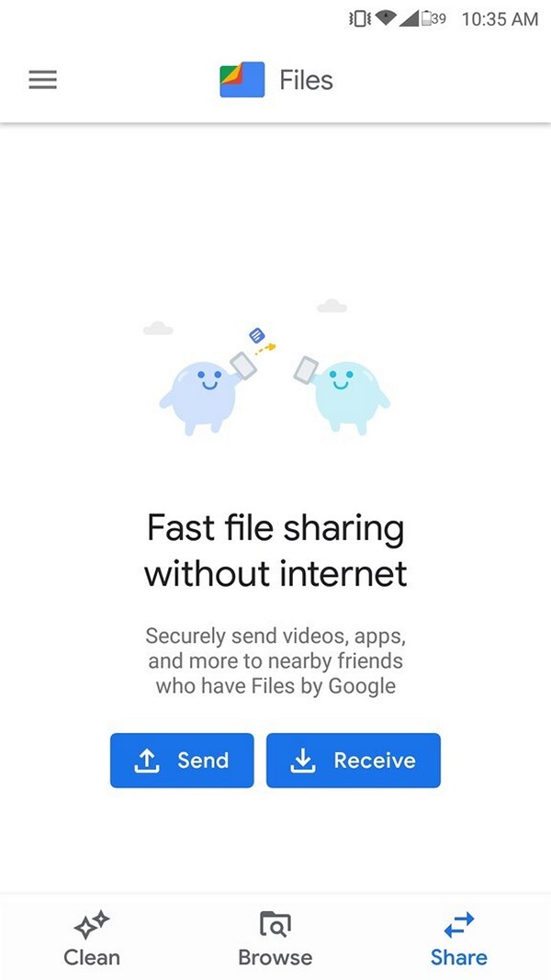Screen dimensions: 551x980
Task: Tap the folder search Browse icon
Action: coord(275,925)
